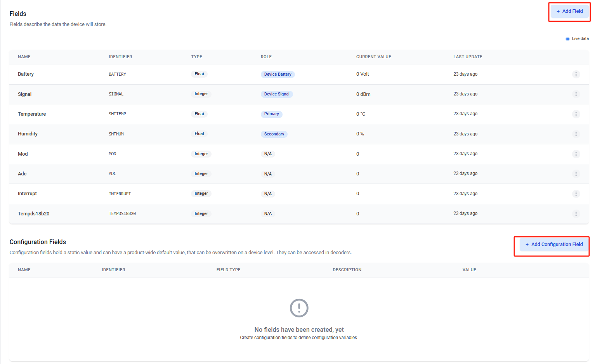Open the Mod row options menu
Image resolution: width=595 pixels, height=364 pixels.
click(576, 154)
